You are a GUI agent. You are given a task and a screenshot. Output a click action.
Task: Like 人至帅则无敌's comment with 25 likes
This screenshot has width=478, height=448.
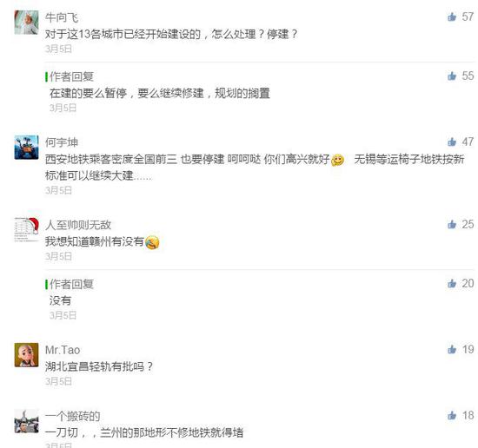tap(452, 225)
